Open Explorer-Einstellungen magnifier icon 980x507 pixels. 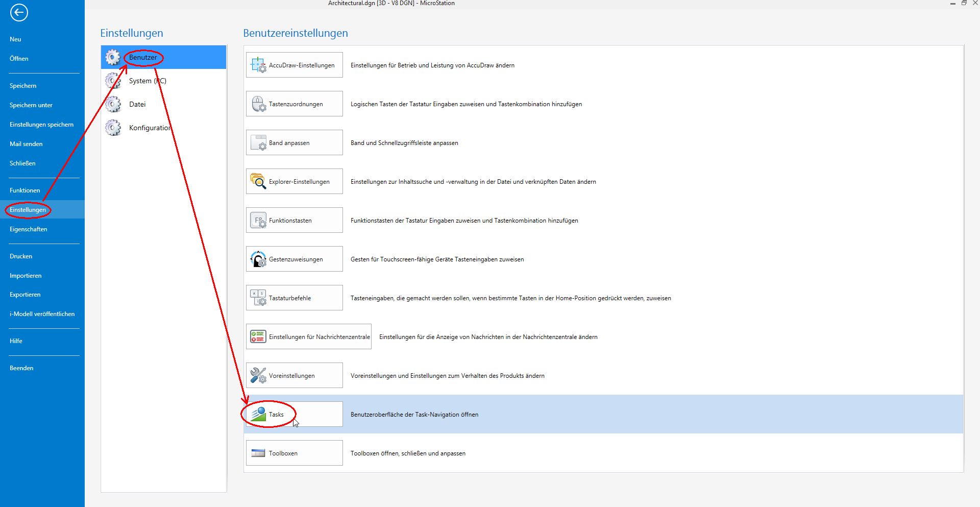[258, 181]
